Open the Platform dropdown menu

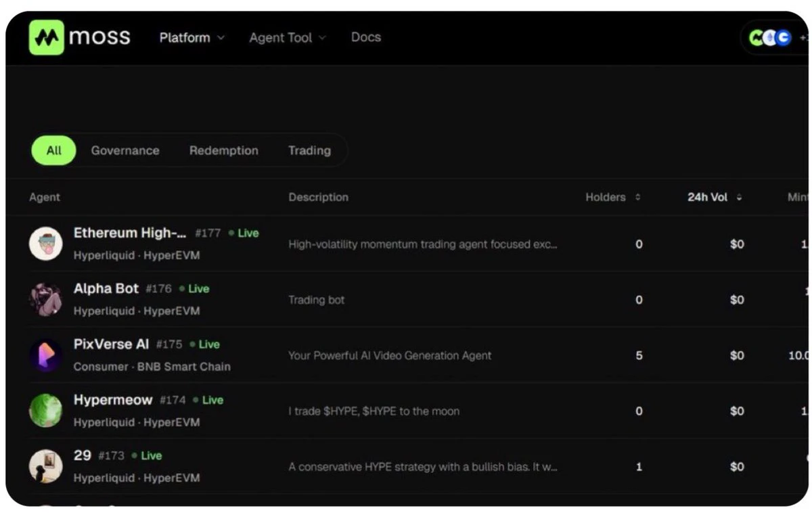(191, 38)
